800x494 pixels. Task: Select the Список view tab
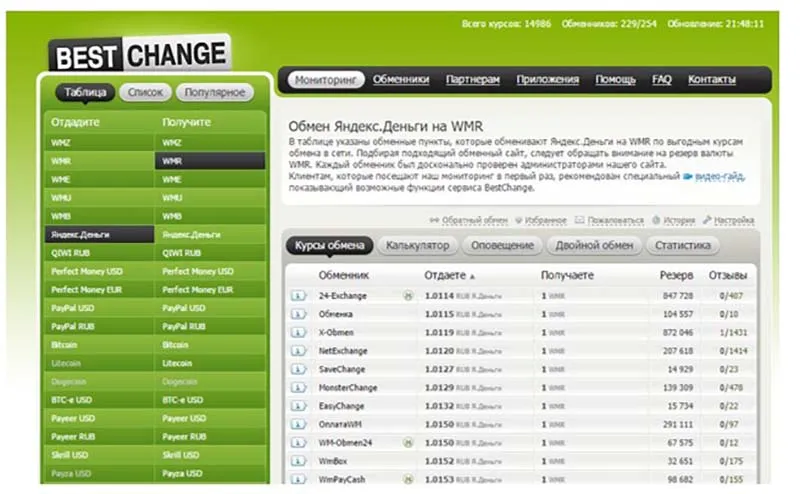(x=145, y=92)
